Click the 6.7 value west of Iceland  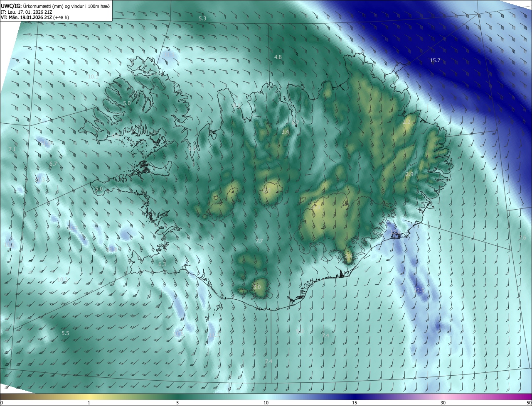53,164
